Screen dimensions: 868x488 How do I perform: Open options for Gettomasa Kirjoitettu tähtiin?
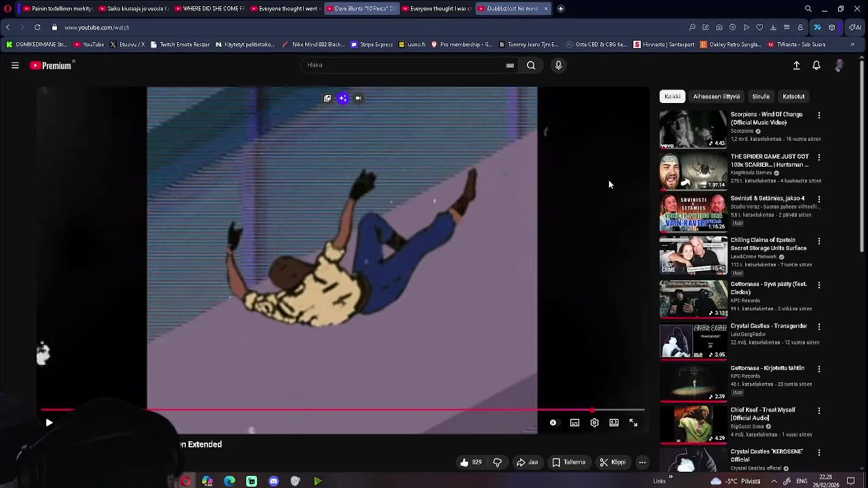[x=819, y=369]
